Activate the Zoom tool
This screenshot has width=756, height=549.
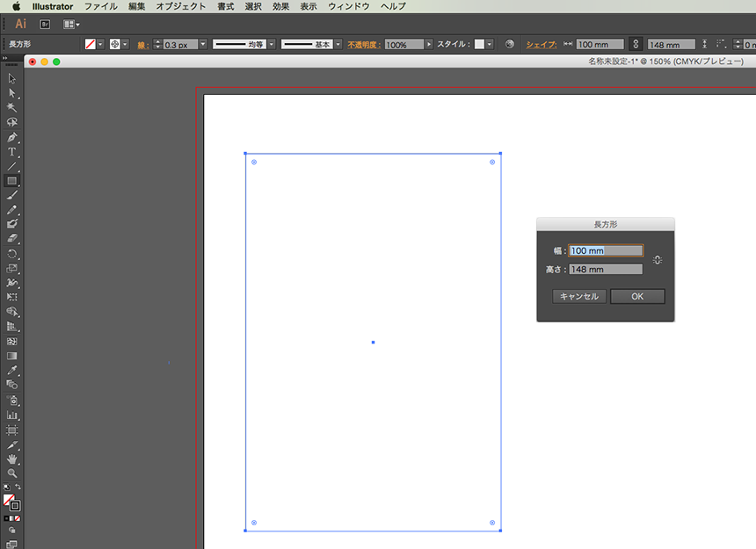click(x=12, y=473)
